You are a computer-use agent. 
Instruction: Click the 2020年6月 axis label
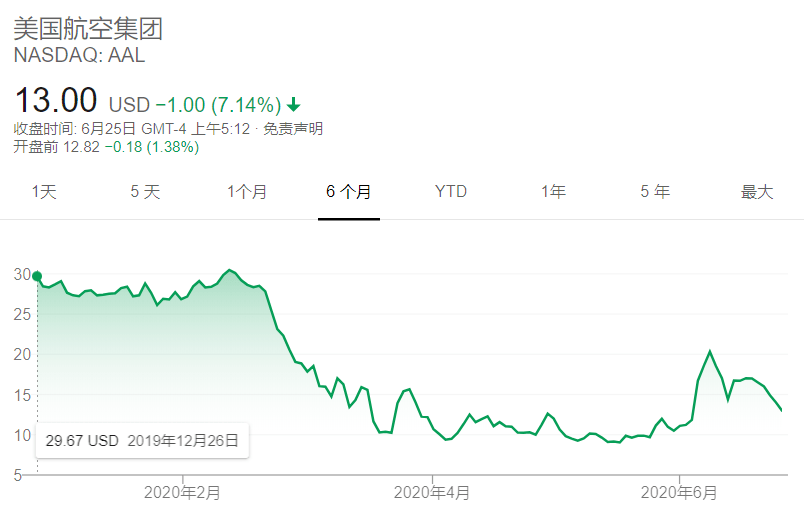679,493
